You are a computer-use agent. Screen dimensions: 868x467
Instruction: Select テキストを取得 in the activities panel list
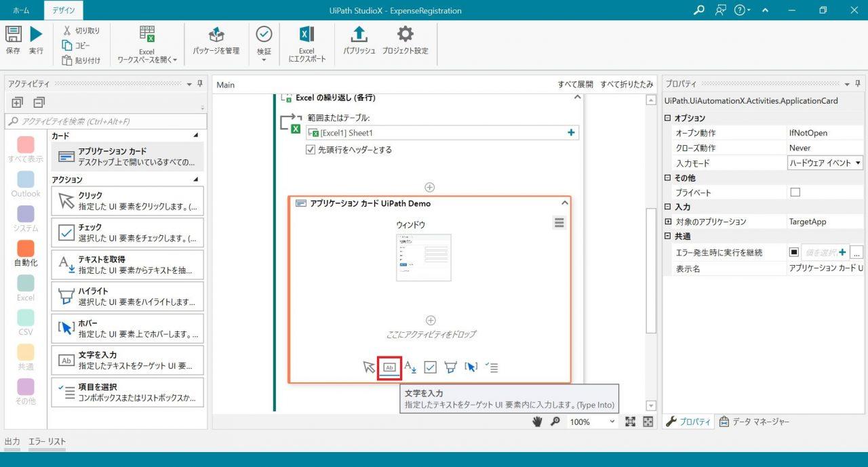point(127,264)
